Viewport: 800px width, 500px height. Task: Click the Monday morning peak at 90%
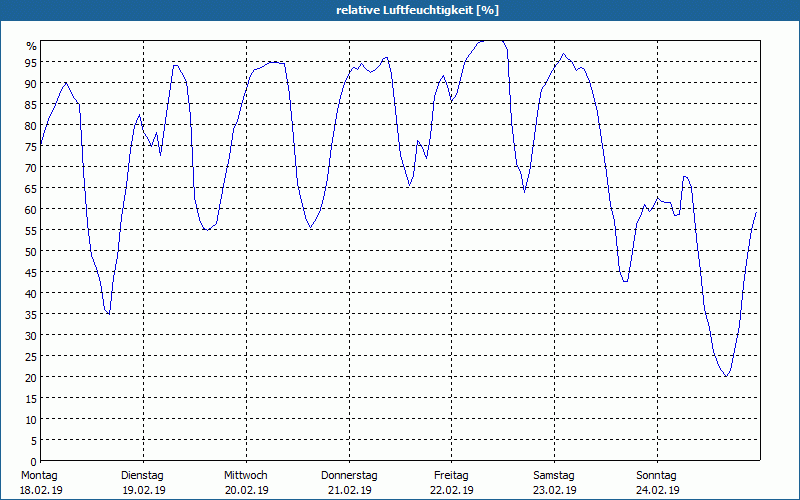[x=66, y=83]
